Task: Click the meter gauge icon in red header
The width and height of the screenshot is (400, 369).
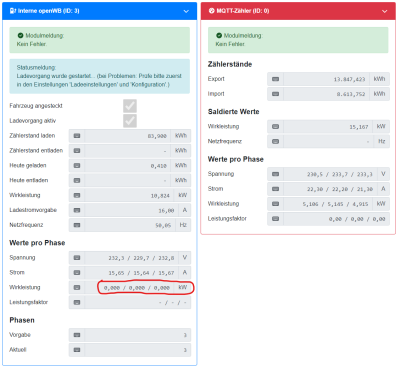Action: tap(211, 11)
